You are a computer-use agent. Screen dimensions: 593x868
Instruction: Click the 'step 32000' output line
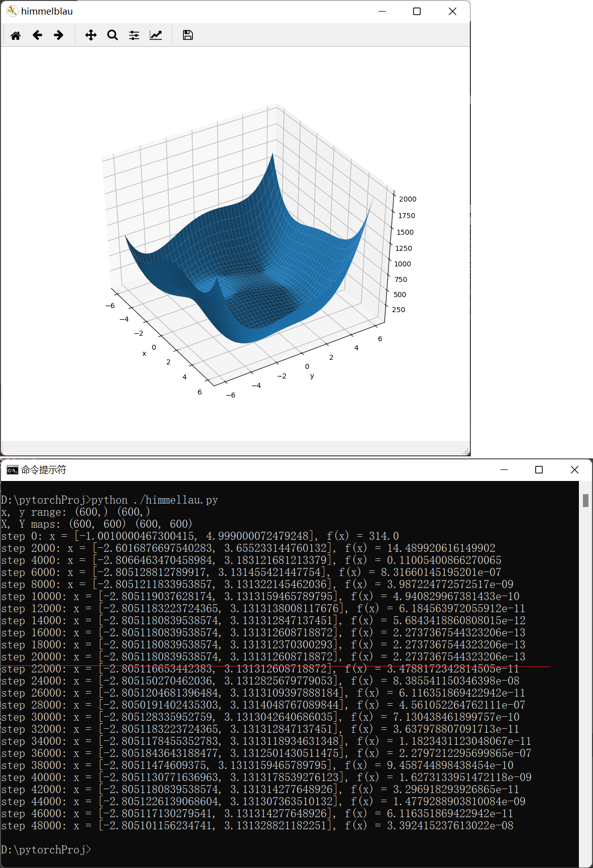point(260,729)
